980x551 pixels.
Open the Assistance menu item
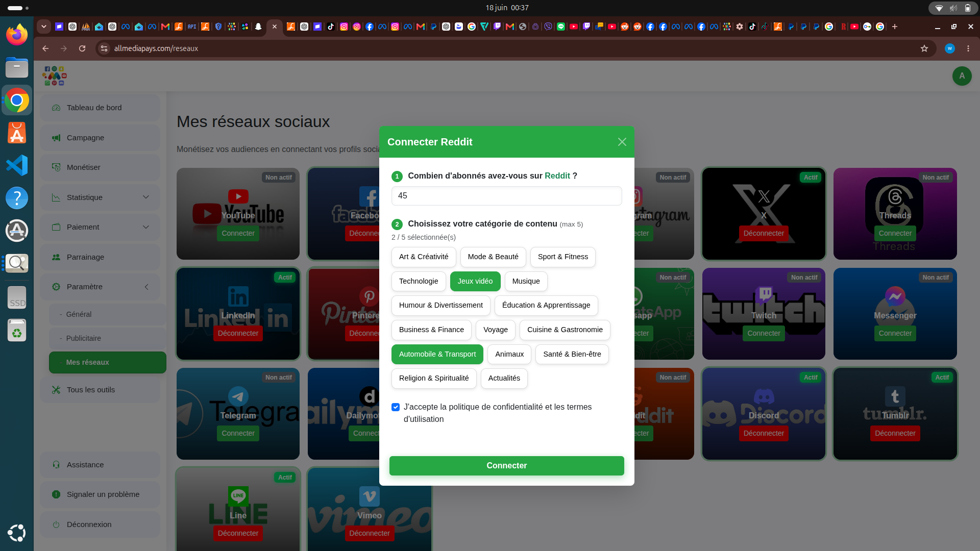coord(100,465)
